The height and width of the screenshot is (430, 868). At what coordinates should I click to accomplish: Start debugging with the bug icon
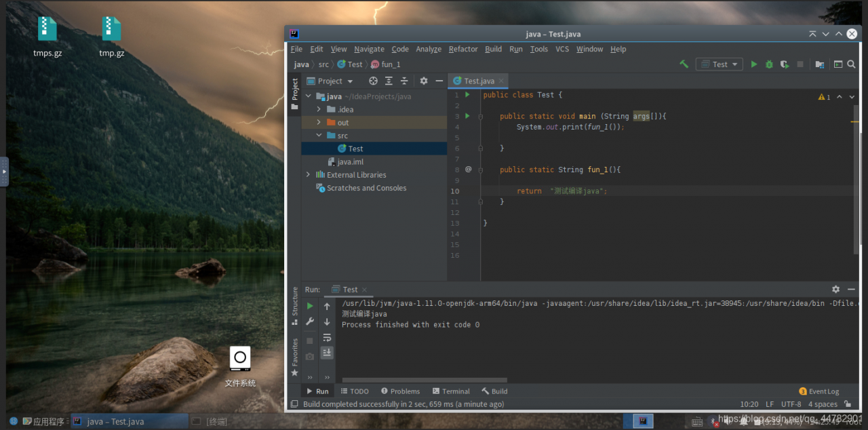coord(769,64)
